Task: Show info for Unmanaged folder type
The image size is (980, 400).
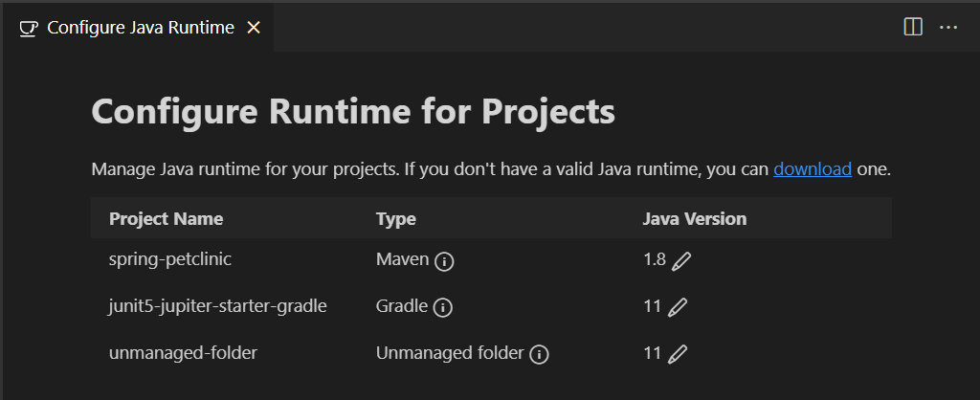Action: (x=539, y=355)
